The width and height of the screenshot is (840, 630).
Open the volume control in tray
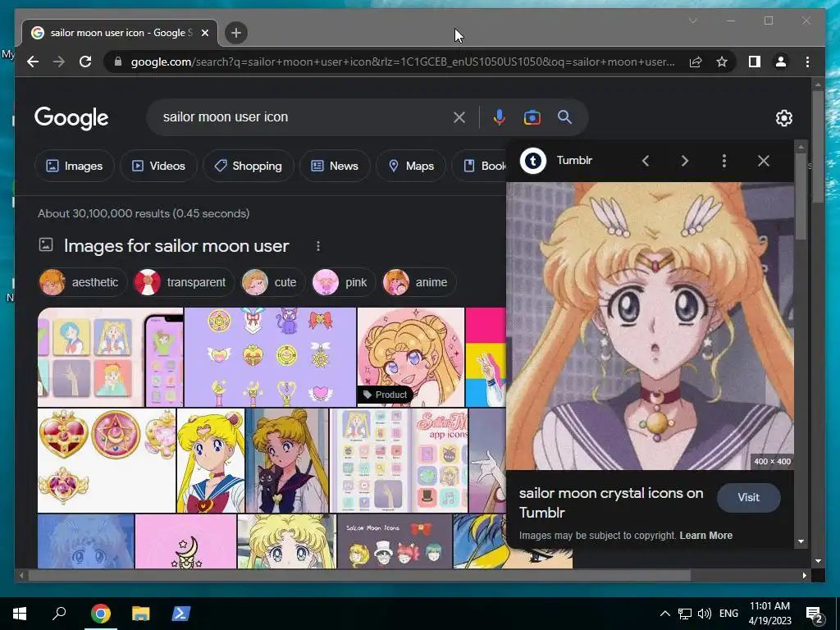pos(705,614)
